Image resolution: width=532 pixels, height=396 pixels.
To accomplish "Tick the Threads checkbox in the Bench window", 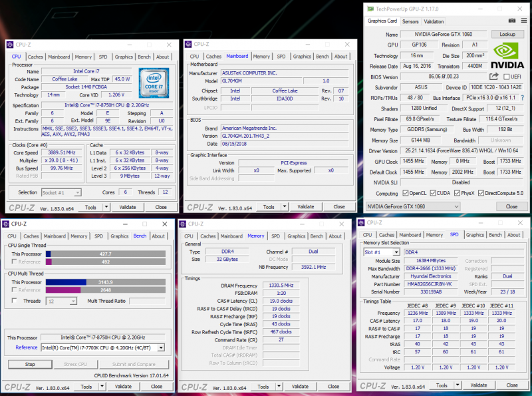I will point(14,301).
